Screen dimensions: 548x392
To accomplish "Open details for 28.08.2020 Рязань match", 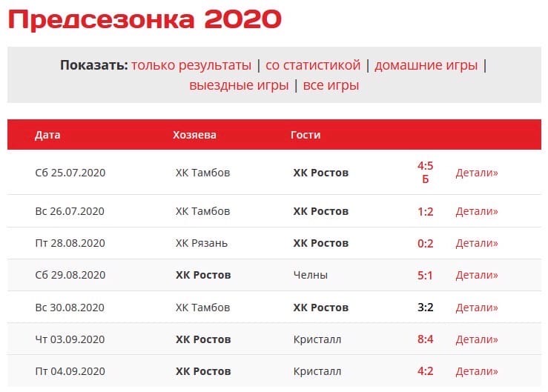I will pyautogui.click(x=477, y=243).
